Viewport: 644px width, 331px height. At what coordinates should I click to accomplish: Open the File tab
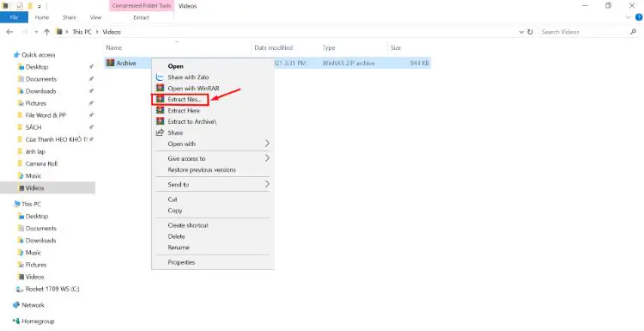pos(14,17)
